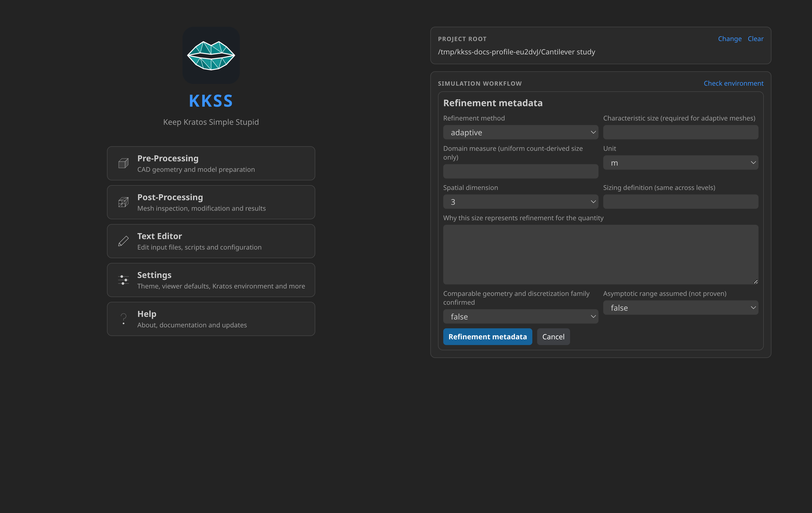Click the Keep Kratos Simple Stupid tagline

(211, 122)
